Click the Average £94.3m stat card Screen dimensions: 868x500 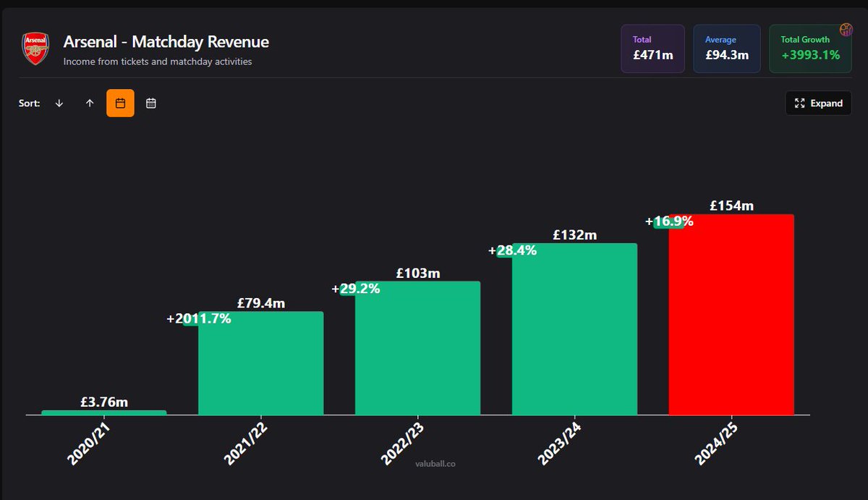(726, 48)
